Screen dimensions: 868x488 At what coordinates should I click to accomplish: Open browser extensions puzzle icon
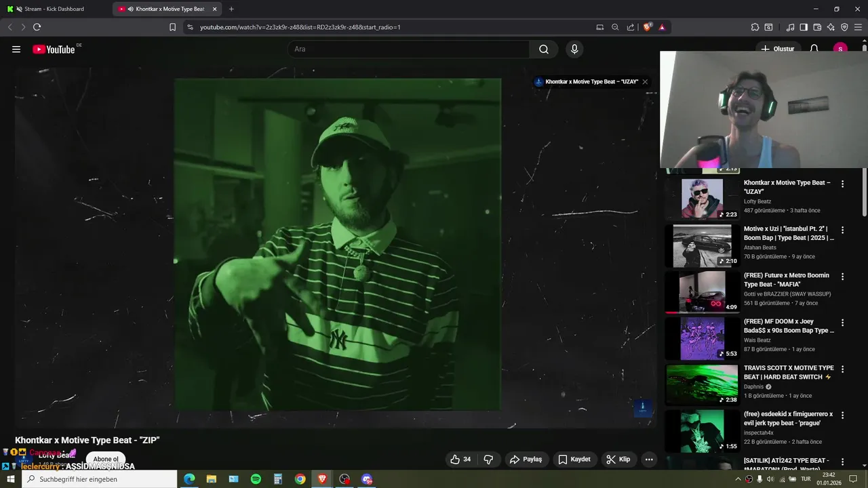755,27
